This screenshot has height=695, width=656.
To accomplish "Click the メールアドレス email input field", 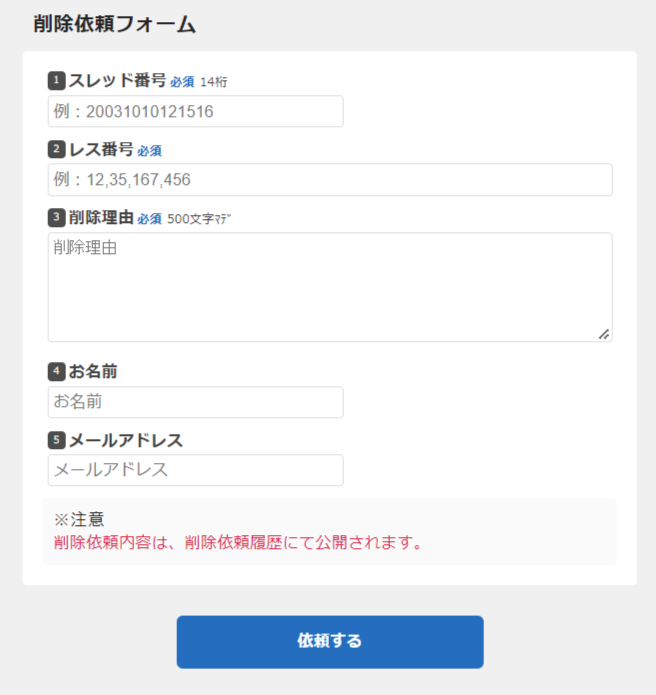I will (195, 470).
